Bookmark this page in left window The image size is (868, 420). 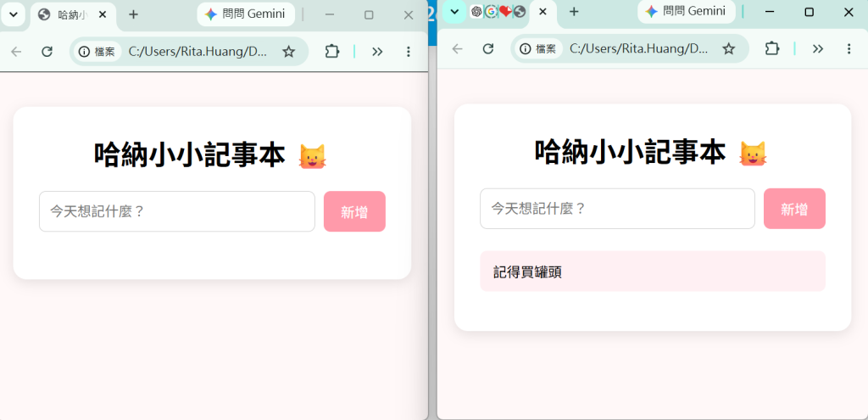pos(288,52)
